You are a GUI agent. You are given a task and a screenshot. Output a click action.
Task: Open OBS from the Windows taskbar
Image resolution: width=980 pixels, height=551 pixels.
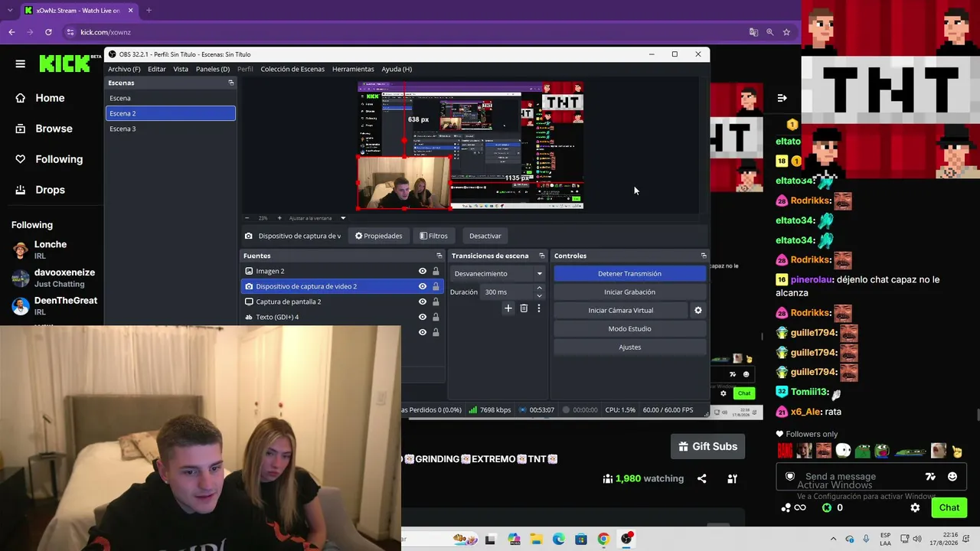pyautogui.click(x=626, y=539)
